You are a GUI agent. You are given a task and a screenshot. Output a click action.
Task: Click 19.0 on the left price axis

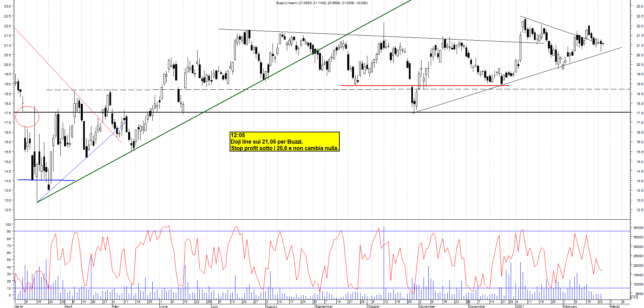coord(7,84)
